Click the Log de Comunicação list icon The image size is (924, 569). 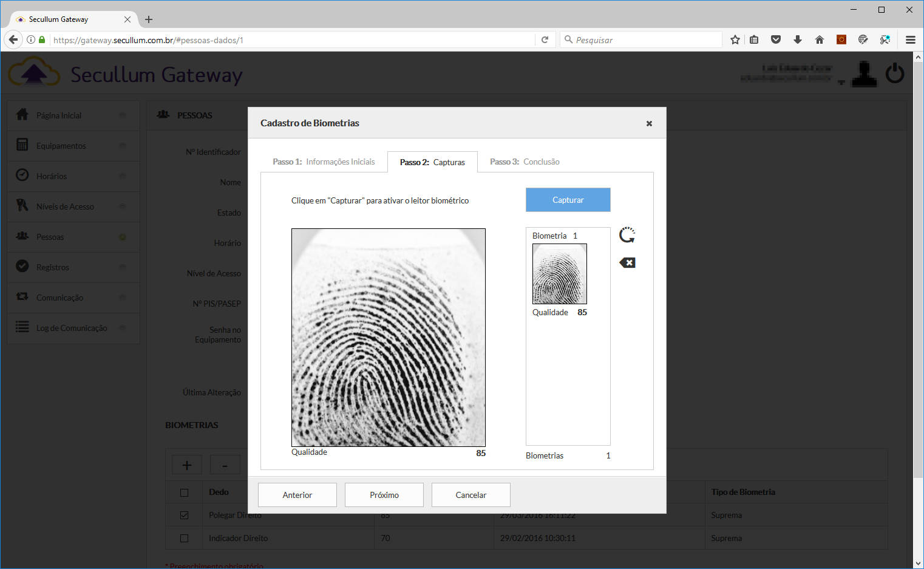coord(22,327)
